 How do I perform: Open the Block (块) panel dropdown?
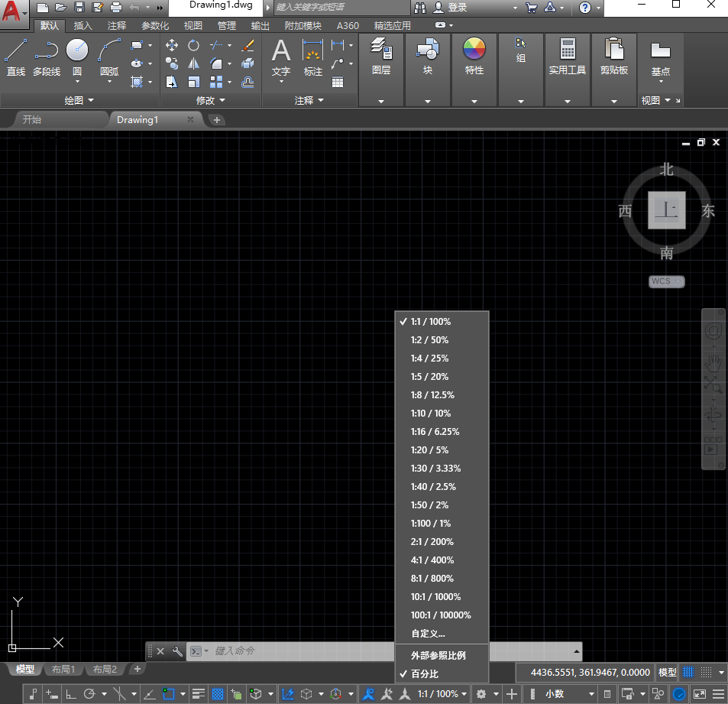(428, 102)
